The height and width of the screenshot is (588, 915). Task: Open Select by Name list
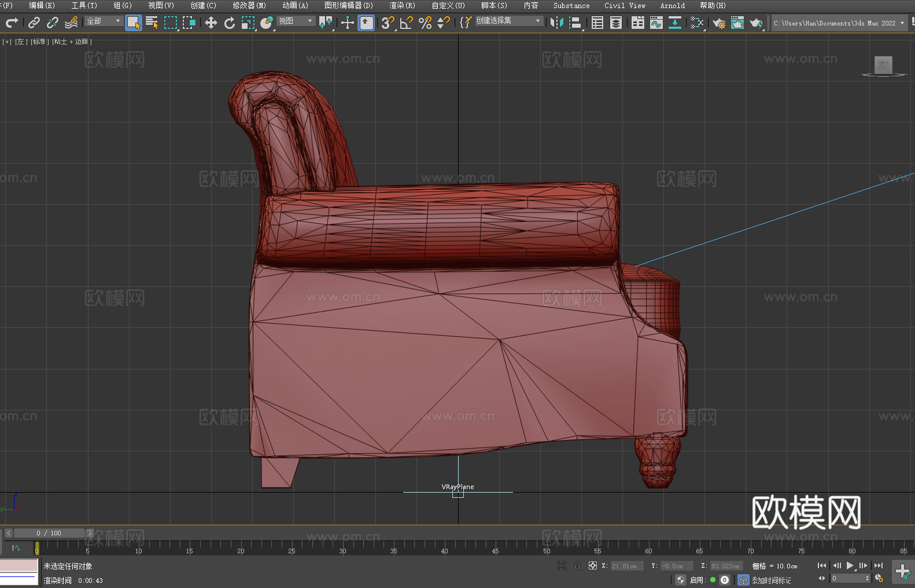pyautogui.click(x=152, y=23)
